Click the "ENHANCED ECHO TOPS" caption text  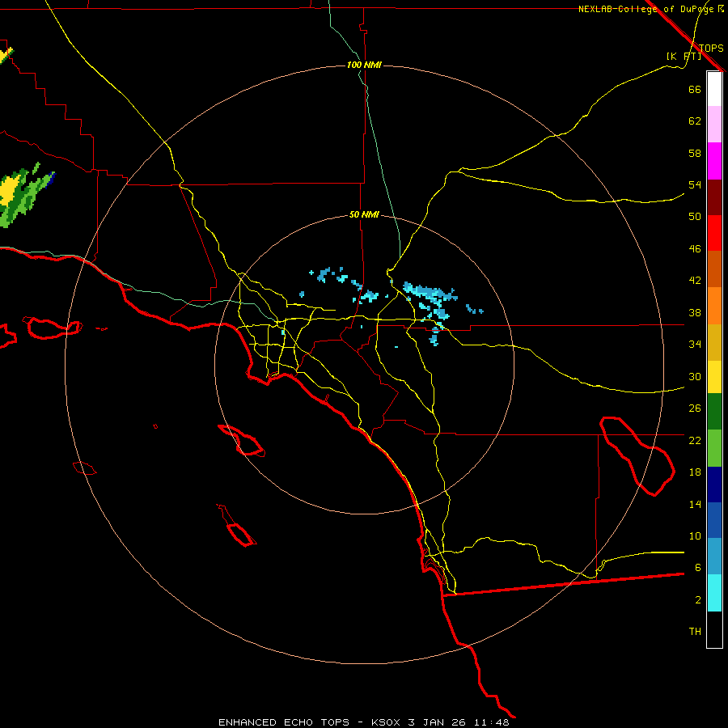[x=284, y=722]
